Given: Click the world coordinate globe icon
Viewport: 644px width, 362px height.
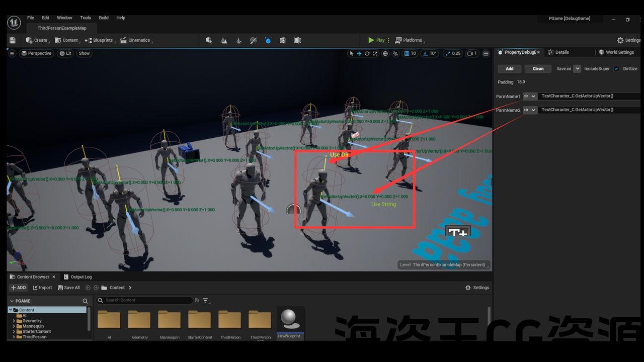Looking at the screenshot, I should point(385,53).
